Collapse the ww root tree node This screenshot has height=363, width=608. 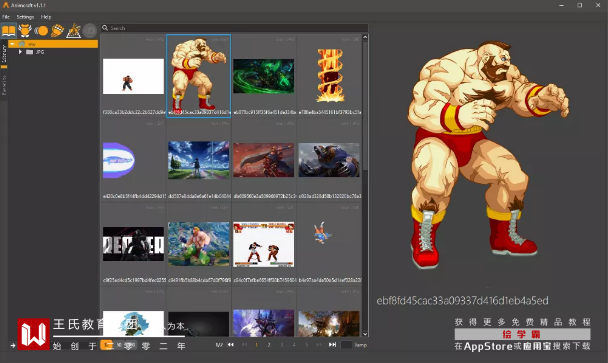[12, 44]
